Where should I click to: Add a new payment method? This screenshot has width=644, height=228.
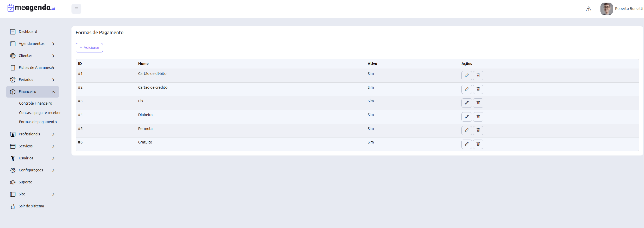point(89,48)
